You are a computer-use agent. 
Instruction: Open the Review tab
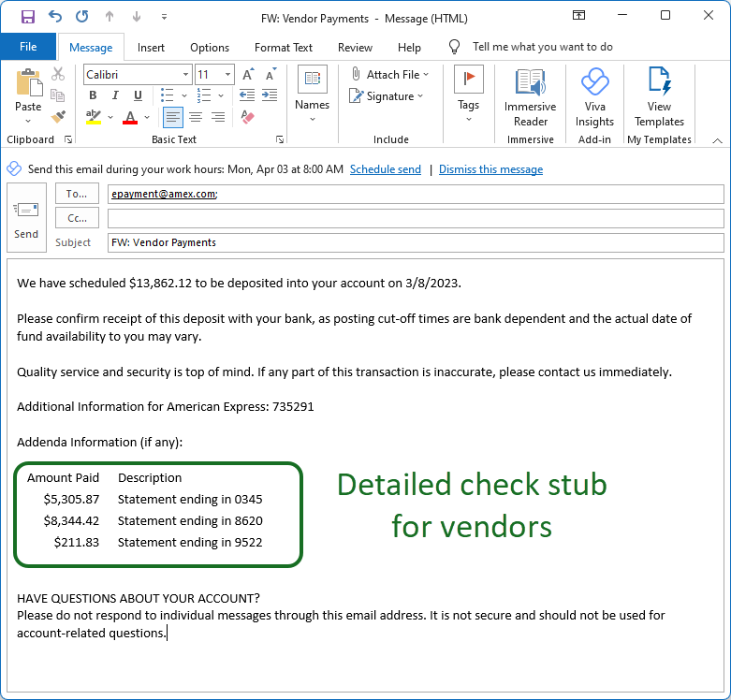356,48
